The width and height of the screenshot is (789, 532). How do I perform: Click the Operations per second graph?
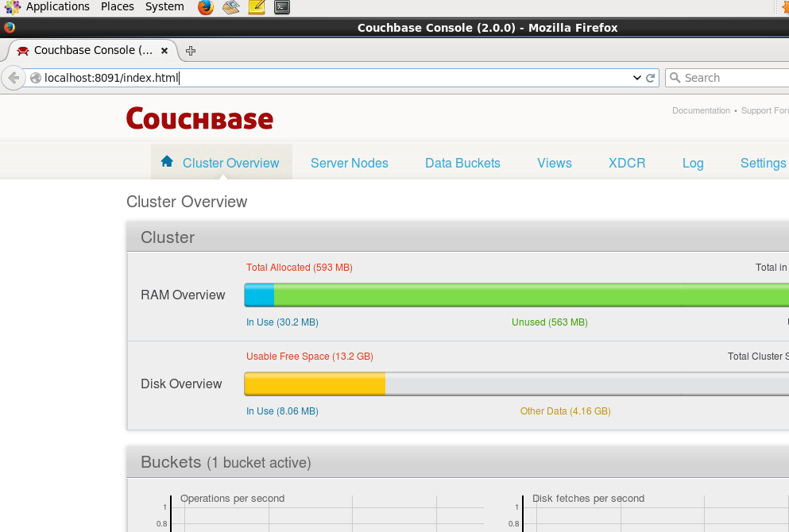coord(322,513)
